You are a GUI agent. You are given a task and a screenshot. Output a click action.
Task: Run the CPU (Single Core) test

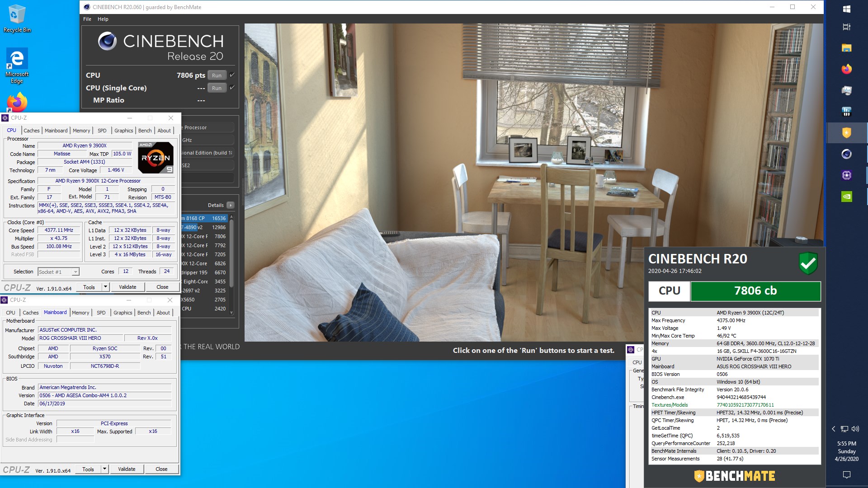coord(217,88)
